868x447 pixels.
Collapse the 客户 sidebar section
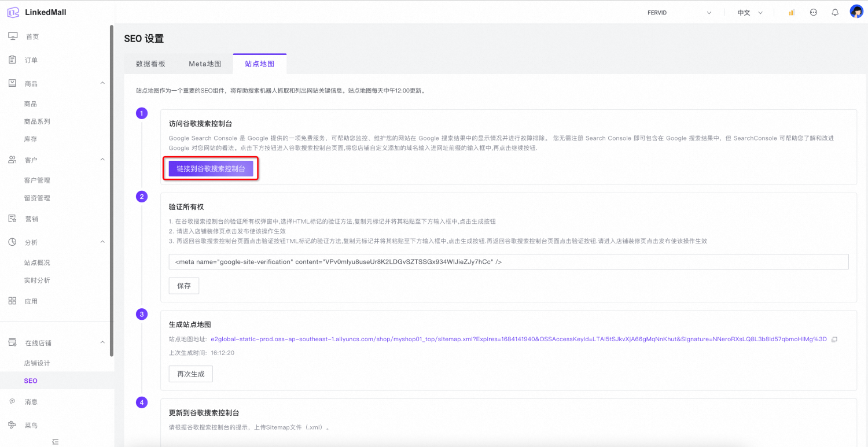click(x=102, y=160)
